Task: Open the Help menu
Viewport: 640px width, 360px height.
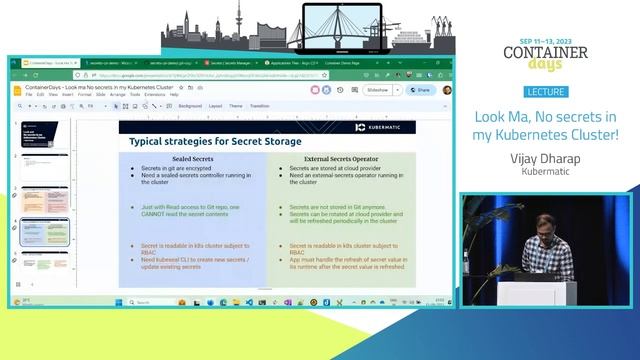Action: (x=174, y=95)
